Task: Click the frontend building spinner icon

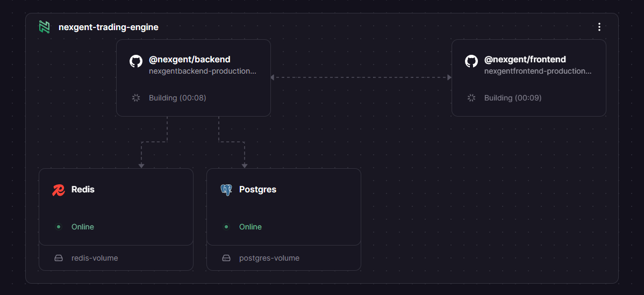Action: [471, 98]
